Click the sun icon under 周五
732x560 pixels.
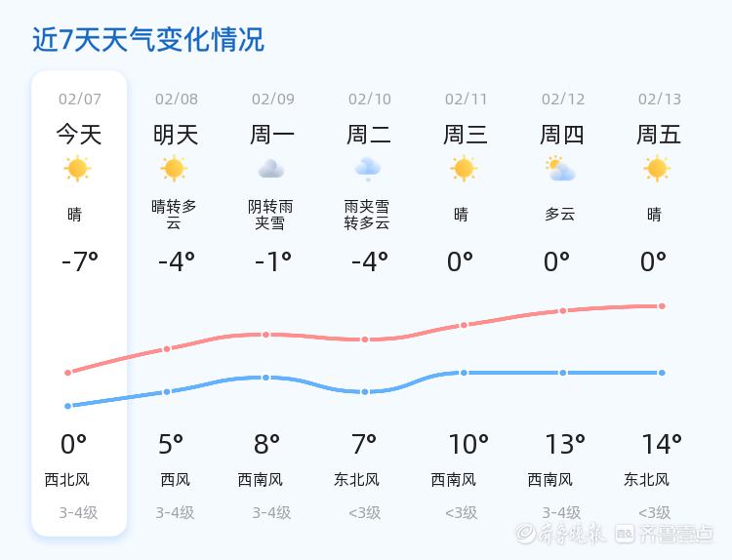657,169
